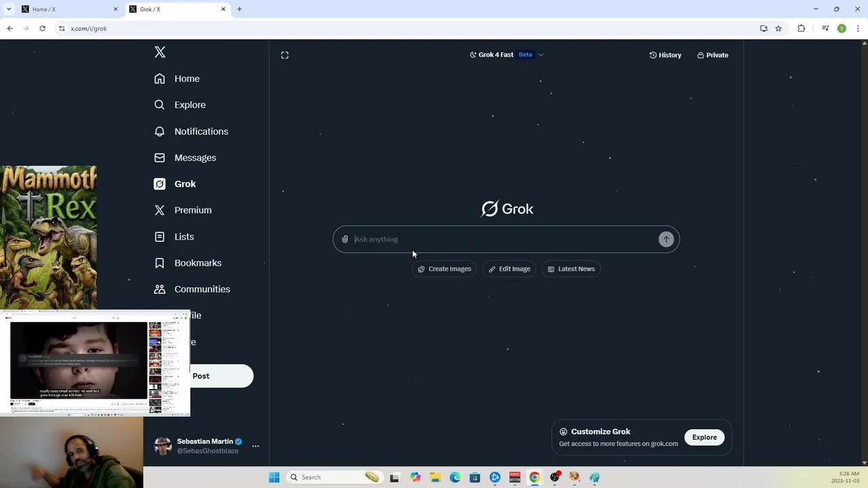Screen dimensions: 868x488
Task: Select Grok in the X sidebar
Action: 174,184
